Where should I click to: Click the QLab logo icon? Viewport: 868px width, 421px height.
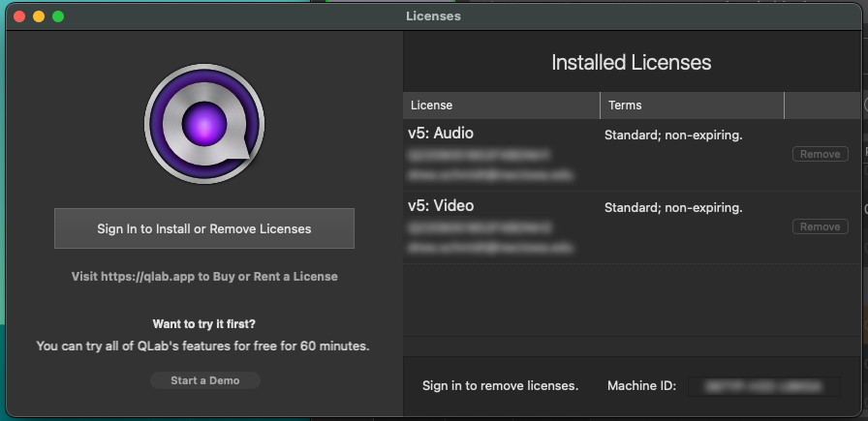[x=204, y=123]
